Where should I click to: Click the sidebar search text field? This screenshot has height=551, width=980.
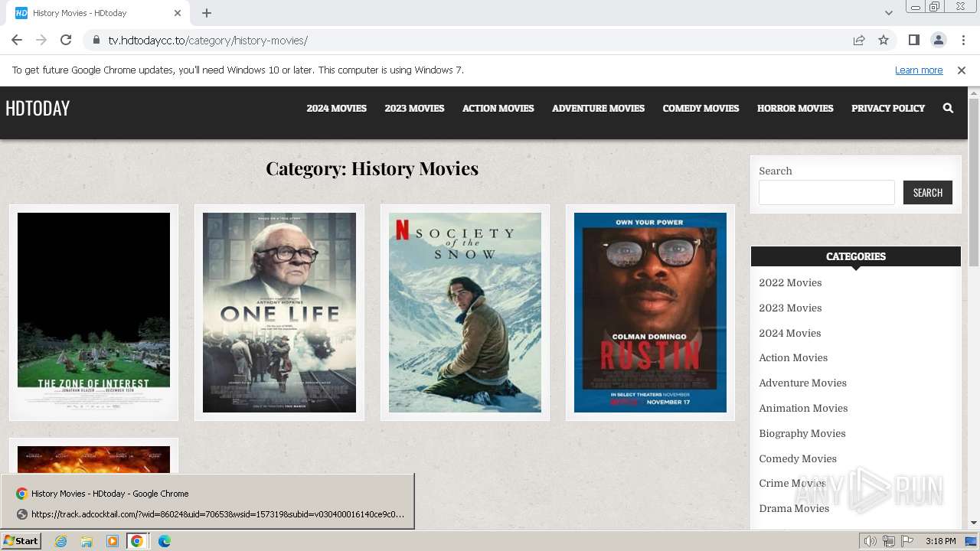(826, 193)
